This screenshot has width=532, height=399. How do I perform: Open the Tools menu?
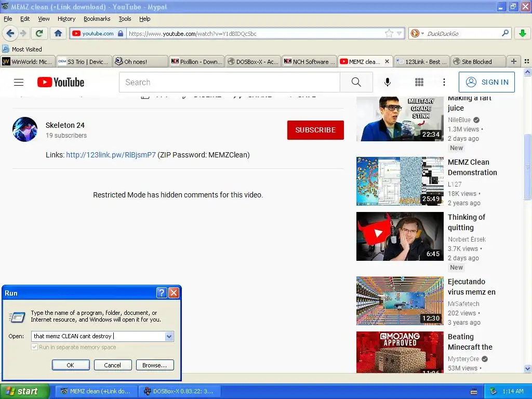[x=125, y=19]
